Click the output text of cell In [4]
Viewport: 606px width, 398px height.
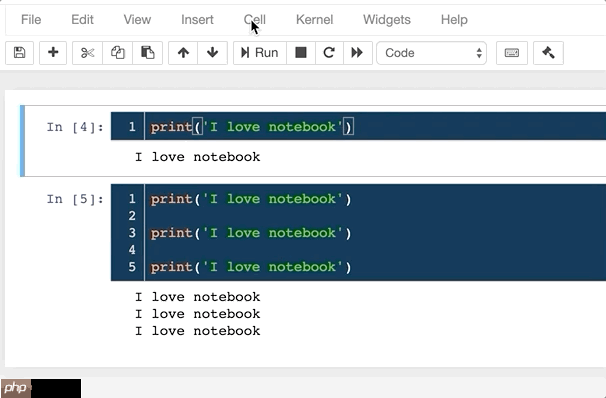197,157
